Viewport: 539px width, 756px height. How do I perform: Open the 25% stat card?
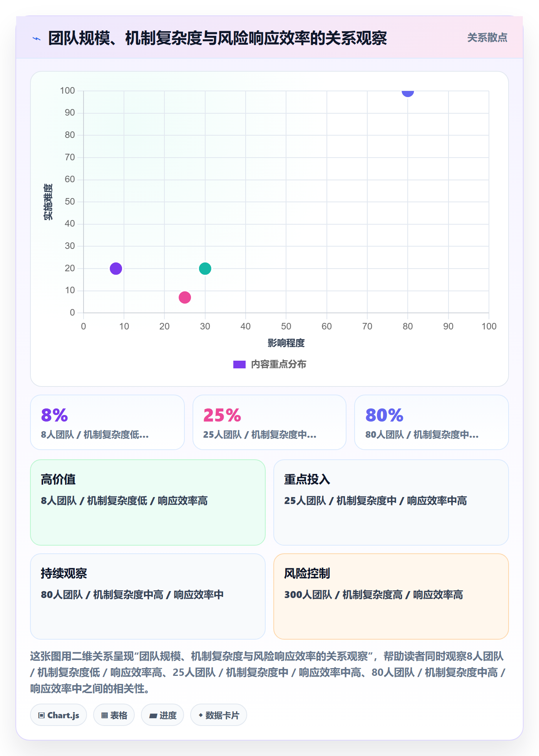269,422
